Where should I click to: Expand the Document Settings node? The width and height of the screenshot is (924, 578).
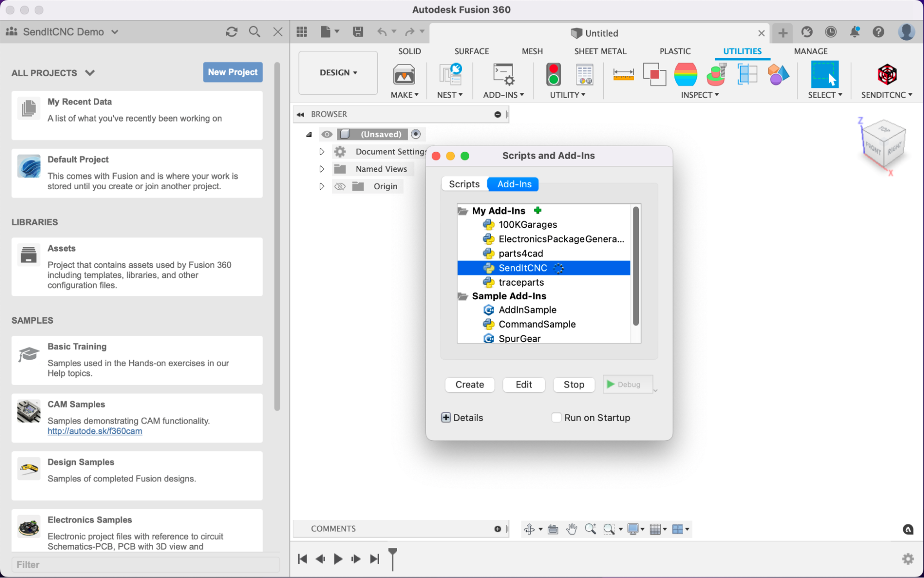click(x=322, y=152)
